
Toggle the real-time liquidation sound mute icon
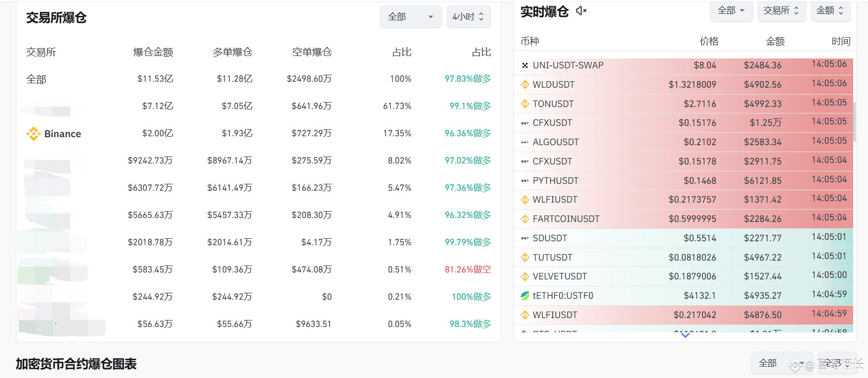(581, 11)
